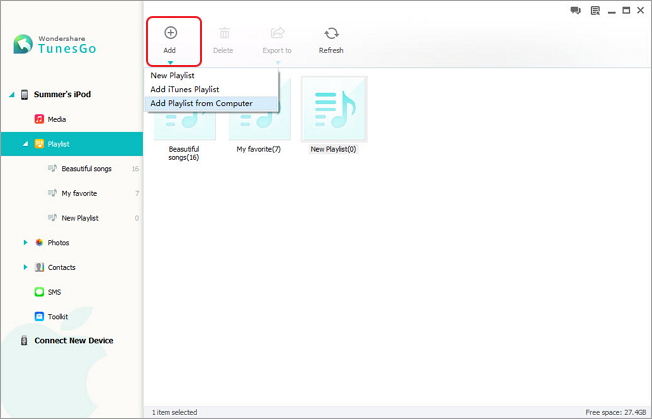This screenshot has height=419, width=652.
Task: Close the TunesGo window
Action: 640,10
